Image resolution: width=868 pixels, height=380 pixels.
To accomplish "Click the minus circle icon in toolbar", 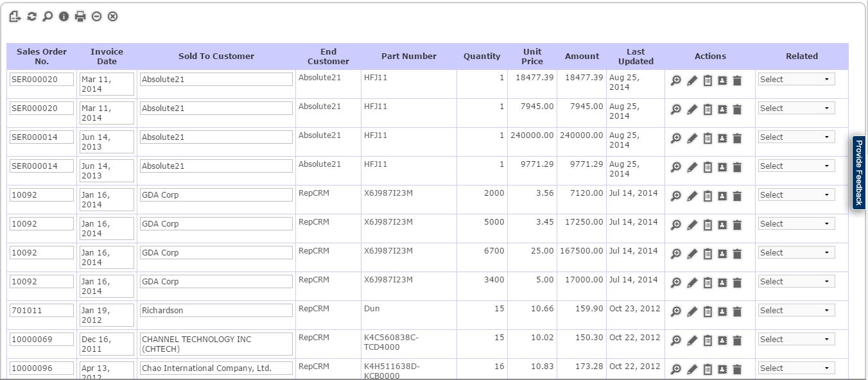I will pos(96,17).
